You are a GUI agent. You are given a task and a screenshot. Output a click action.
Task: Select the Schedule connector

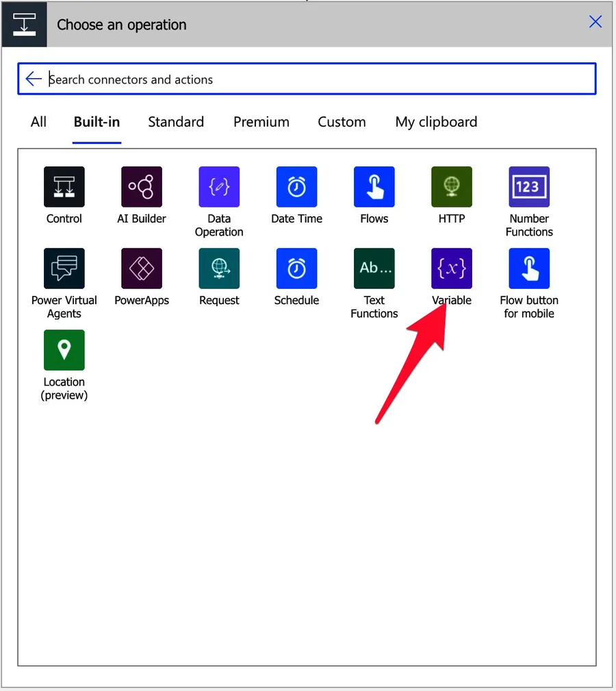click(296, 268)
